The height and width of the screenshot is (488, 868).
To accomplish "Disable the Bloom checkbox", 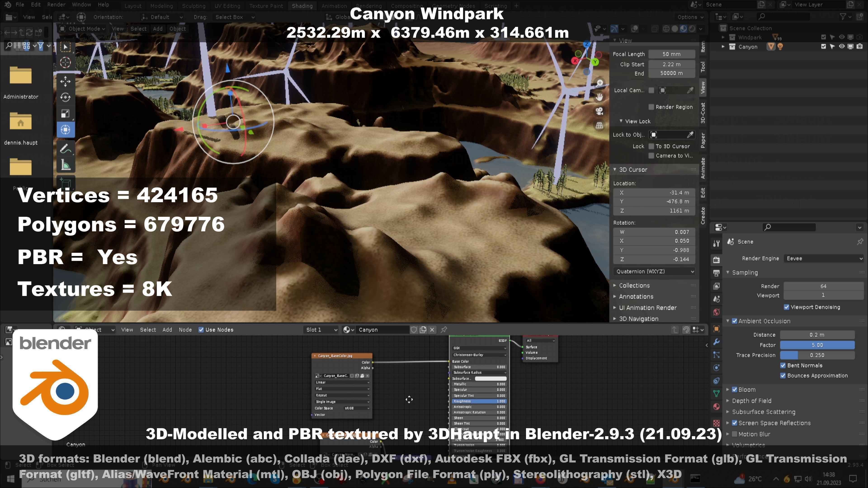I will click(x=735, y=390).
